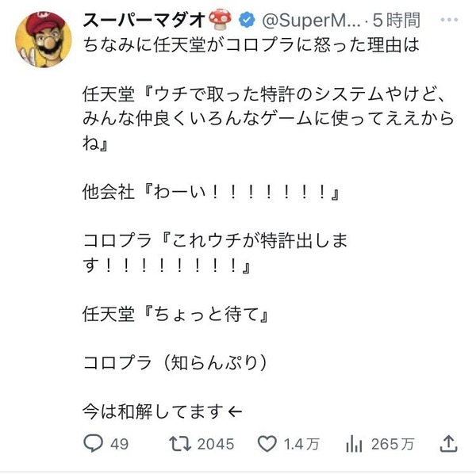Screen dimensions: 476x474
Task: Click the line 今は和解してます←
Action: tap(163, 411)
